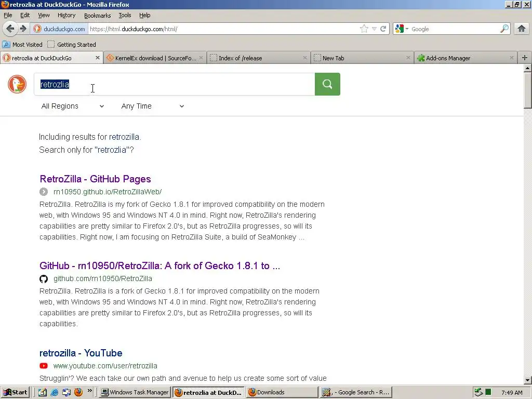Viewport: 532px width, 399px height.
Task: Click the Google search text field
Action: point(455,29)
